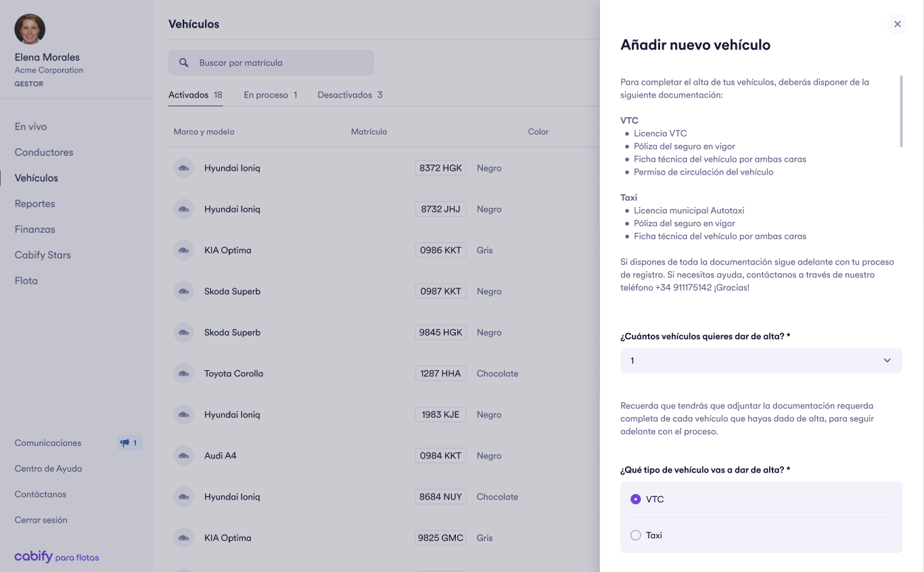Screen dimensions: 924x572
Task: Click license plate 0984 KKT
Action: (441, 456)
